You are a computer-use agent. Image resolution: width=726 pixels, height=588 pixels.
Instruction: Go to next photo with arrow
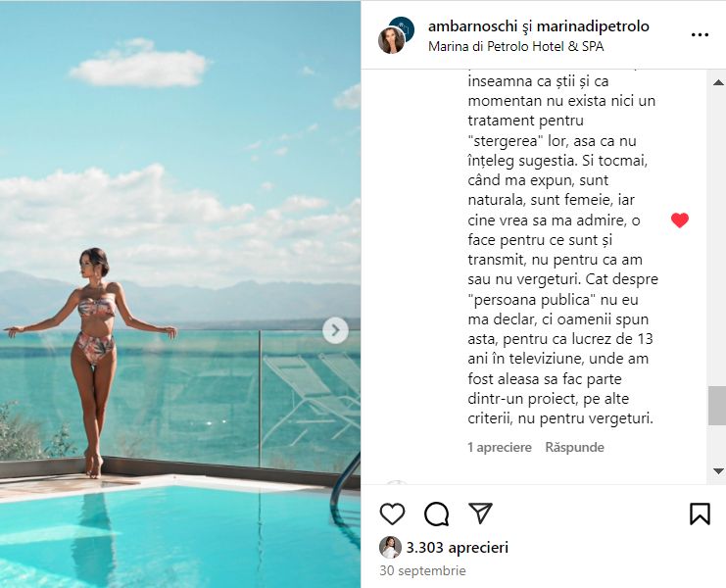click(x=335, y=330)
